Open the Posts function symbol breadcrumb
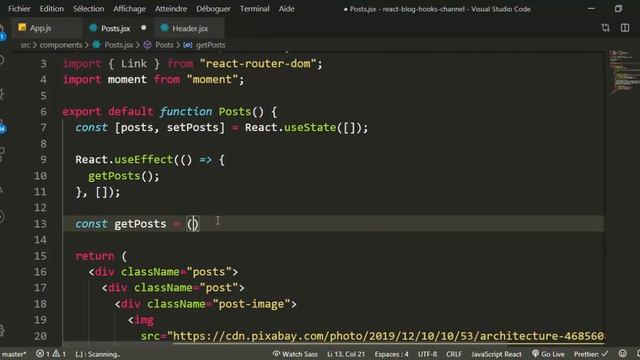The height and width of the screenshot is (360, 640). click(x=159, y=45)
